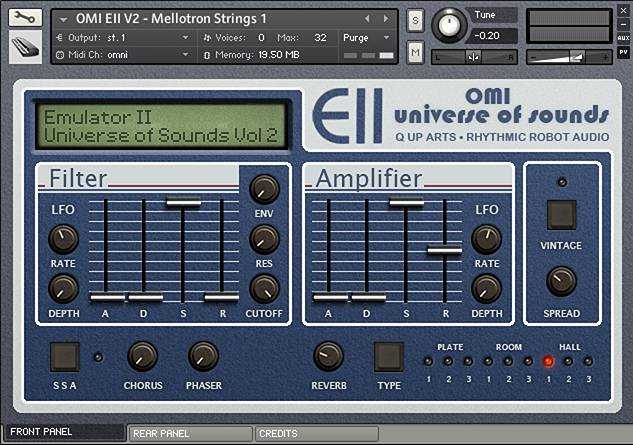Open the wrench instrument edit icon
The width and height of the screenshot is (633, 445).
tap(25, 17)
